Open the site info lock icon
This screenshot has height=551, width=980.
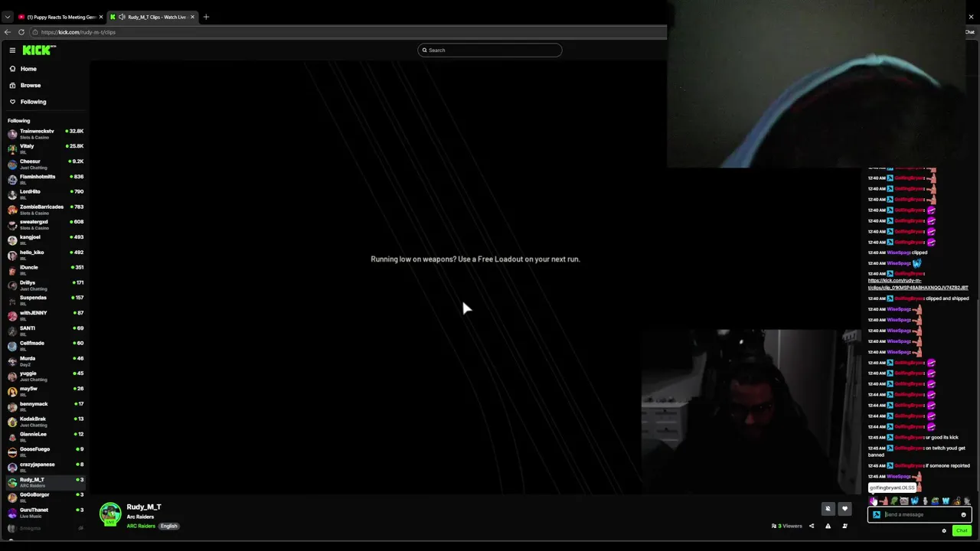(x=34, y=32)
